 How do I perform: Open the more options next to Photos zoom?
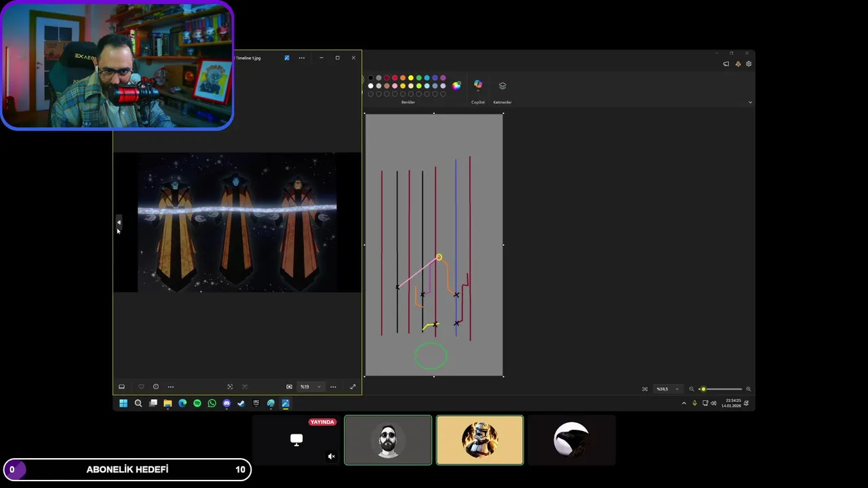click(333, 386)
